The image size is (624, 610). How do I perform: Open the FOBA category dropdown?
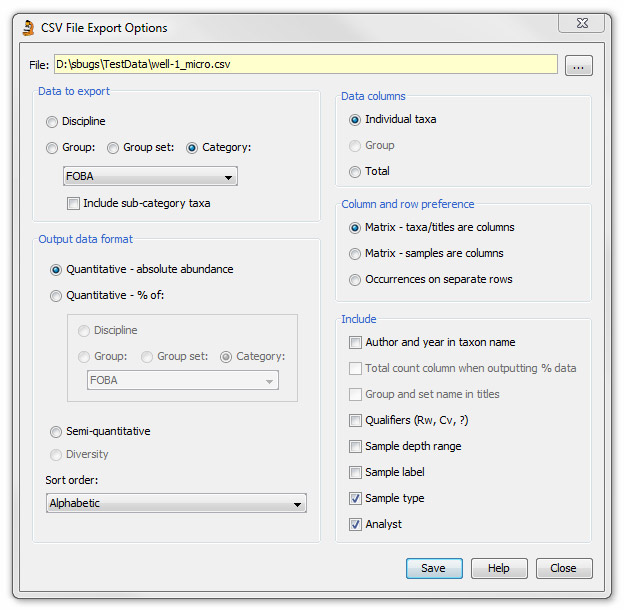(150, 176)
